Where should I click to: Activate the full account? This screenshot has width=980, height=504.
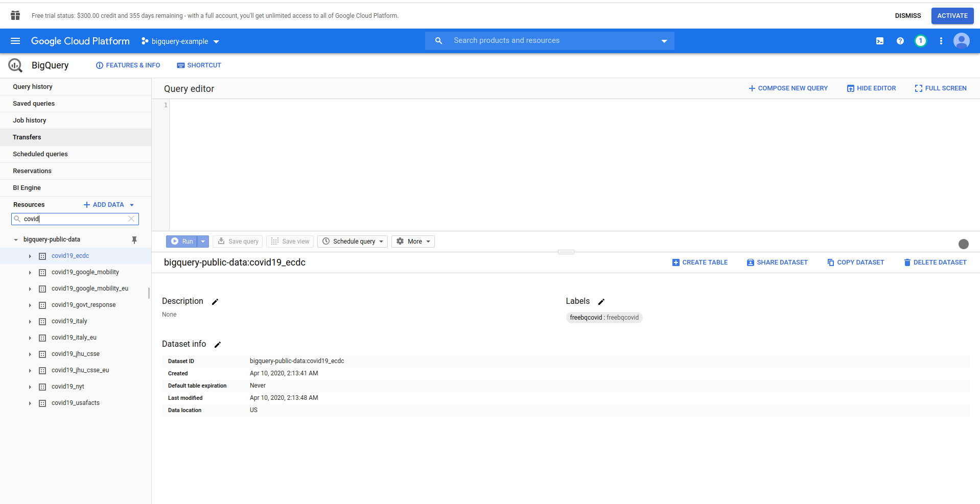952,16
